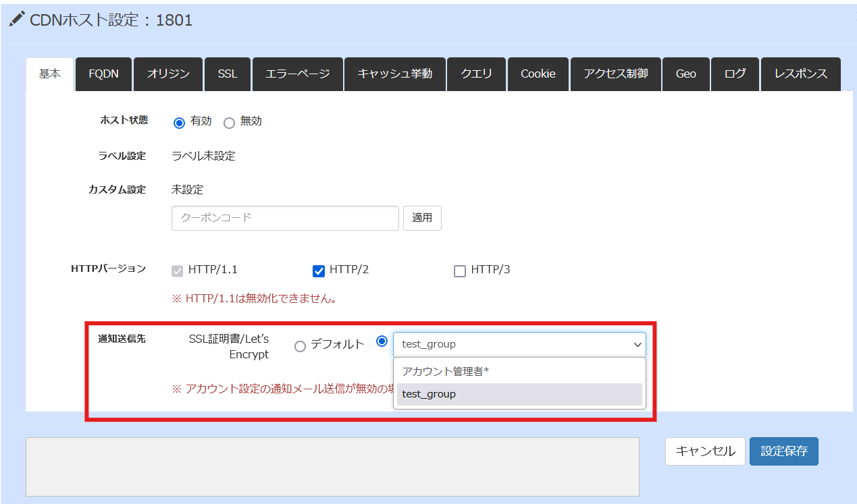This screenshot has height=504, width=857.
Task: Choose test_group option in the dropdown list
Action: coord(519,394)
